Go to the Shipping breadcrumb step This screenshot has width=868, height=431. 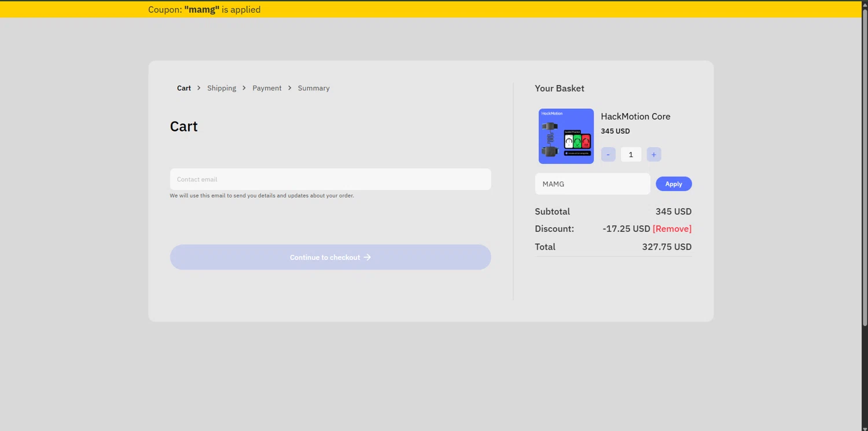(x=222, y=88)
